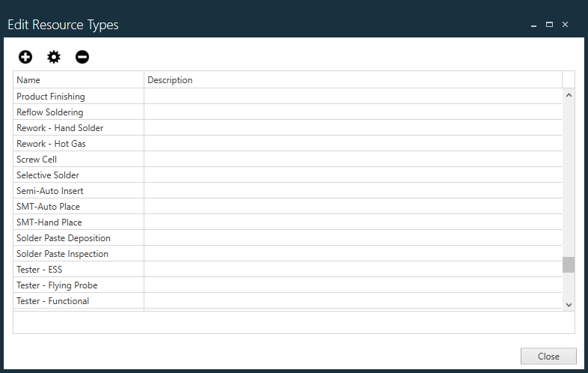Image resolution: width=588 pixels, height=373 pixels.
Task: Click the Description column header
Action: coord(352,80)
